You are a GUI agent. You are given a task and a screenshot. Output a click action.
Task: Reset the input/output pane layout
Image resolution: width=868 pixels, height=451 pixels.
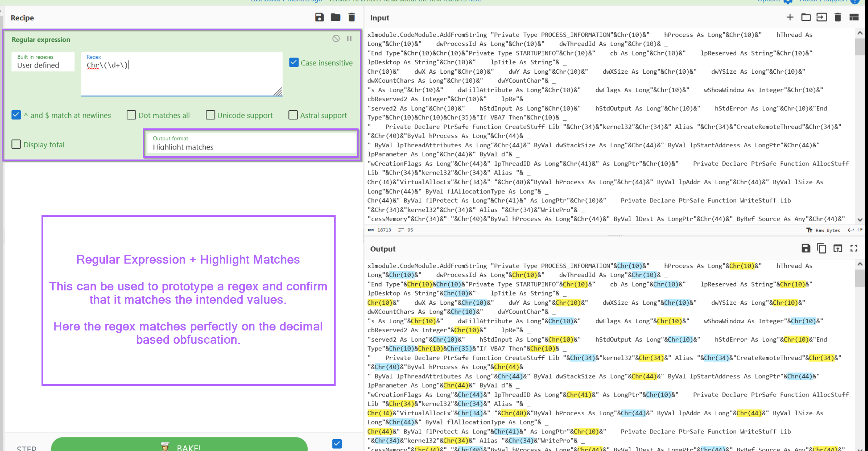point(854,17)
